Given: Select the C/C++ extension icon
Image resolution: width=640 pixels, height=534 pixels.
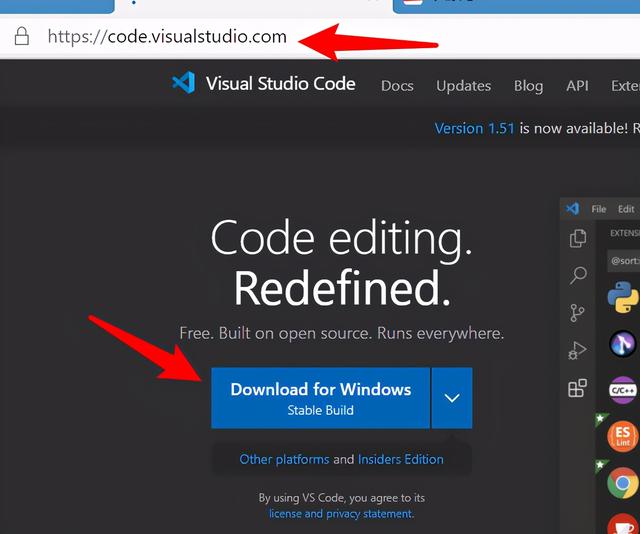Looking at the screenshot, I should pos(623,390).
